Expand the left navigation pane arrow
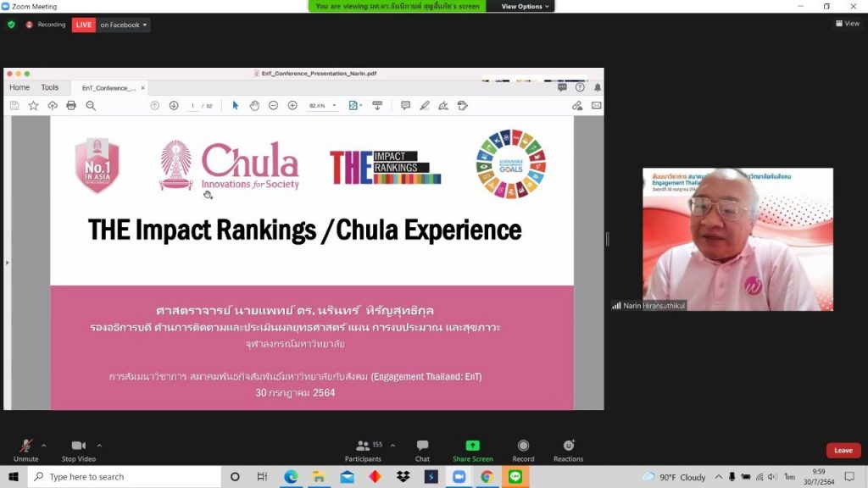 pos(7,263)
